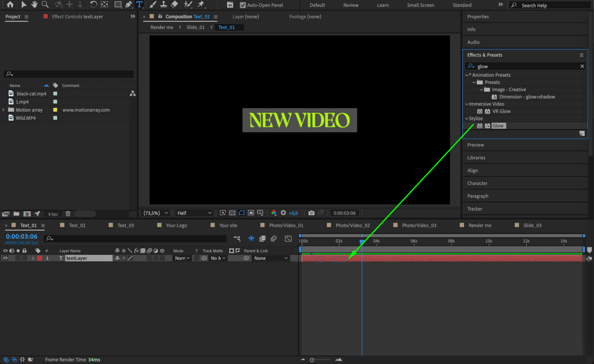Hide textLayer with eye icon

5,258
